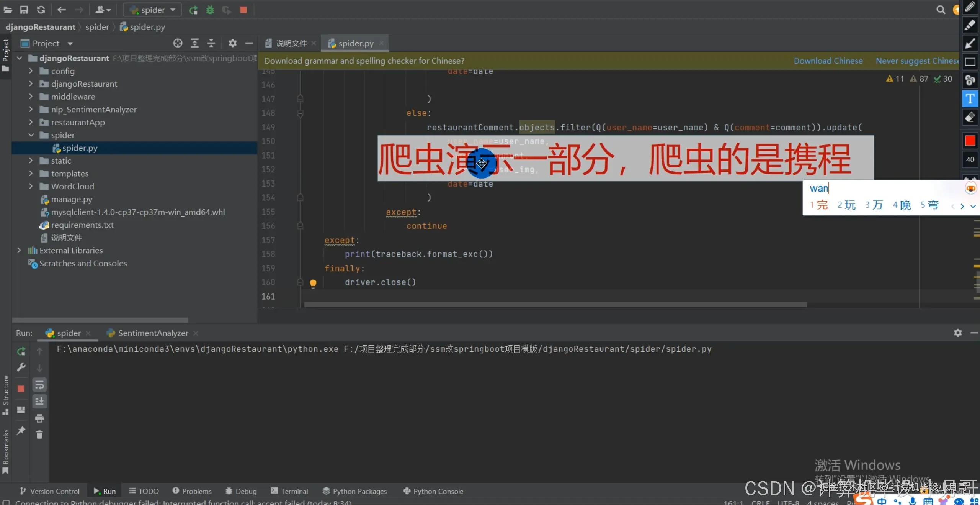The width and height of the screenshot is (980, 505).
Task: Collapse the spider folder in tree
Action: (x=31, y=135)
